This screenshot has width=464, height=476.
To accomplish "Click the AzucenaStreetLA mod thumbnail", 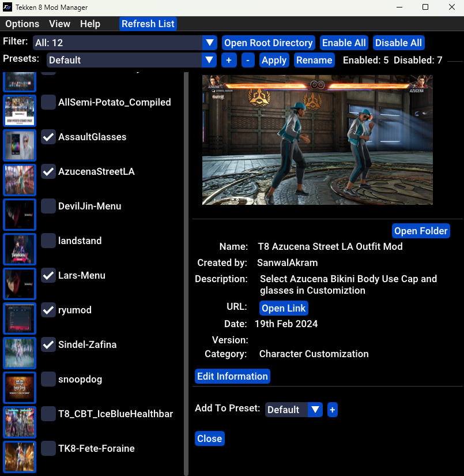I will [19, 179].
